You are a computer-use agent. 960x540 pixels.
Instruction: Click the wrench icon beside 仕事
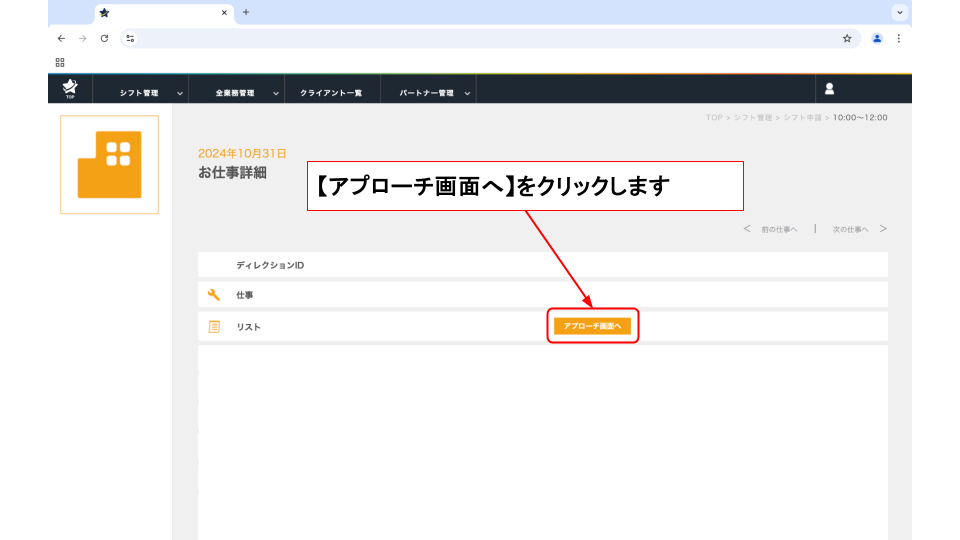coord(213,295)
